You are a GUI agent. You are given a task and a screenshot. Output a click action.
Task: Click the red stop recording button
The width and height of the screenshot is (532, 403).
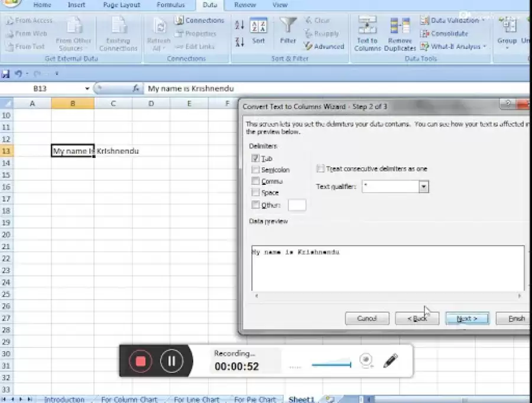click(141, 360)
